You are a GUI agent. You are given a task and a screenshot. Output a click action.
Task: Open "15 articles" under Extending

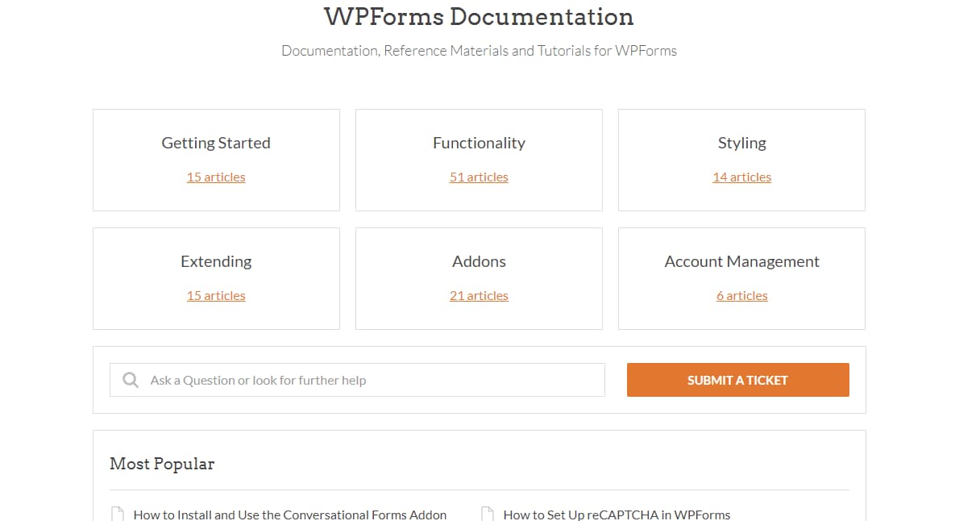(x=215, y=295)
